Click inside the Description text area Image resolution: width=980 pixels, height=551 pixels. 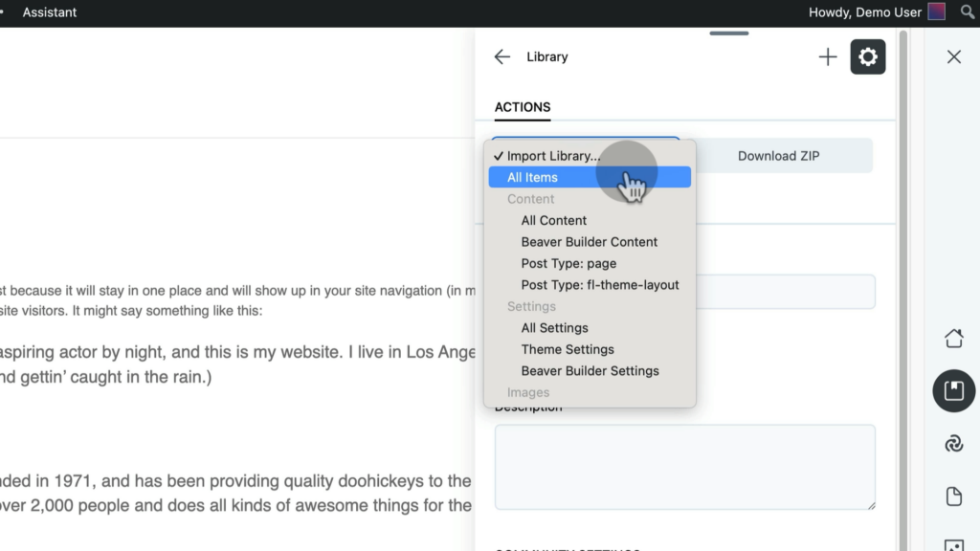pos(684,468)
